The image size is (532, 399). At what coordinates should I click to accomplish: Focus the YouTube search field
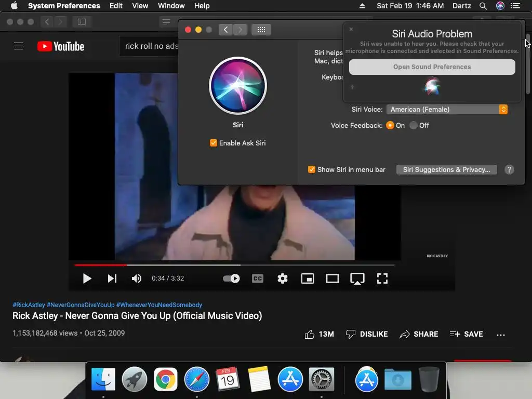(x=149, y=46)
